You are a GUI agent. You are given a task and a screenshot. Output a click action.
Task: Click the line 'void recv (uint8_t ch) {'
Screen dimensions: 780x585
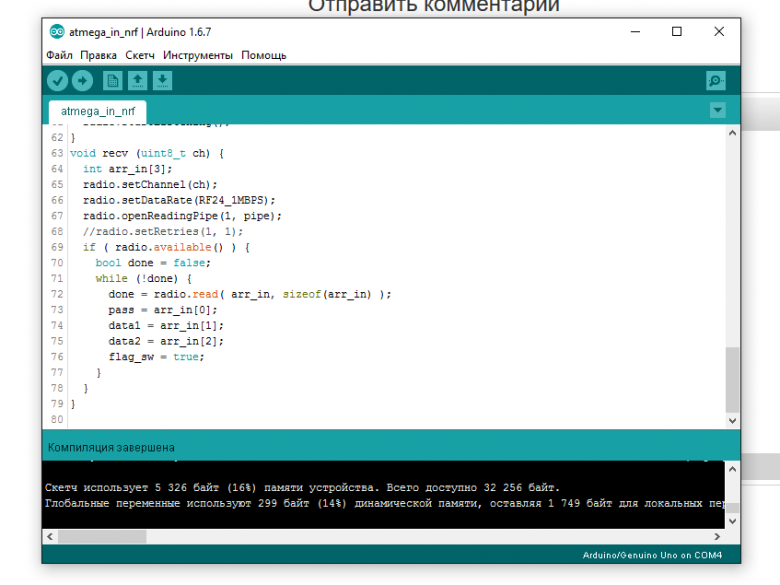[147, 153]
